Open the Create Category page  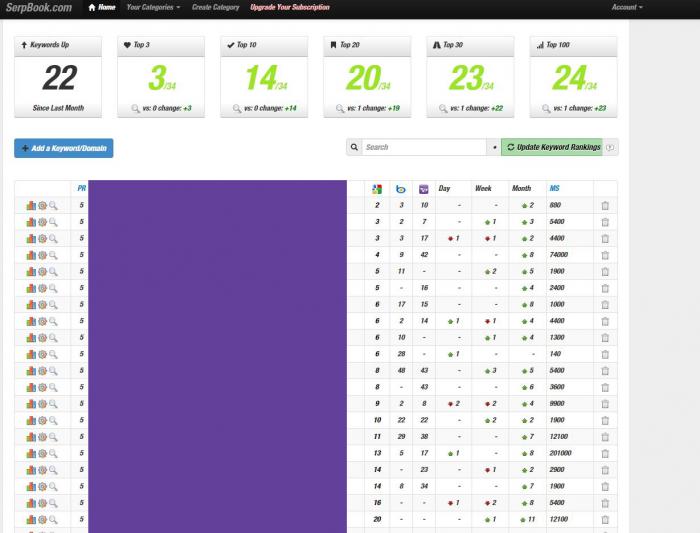pyautogui.click(x=216, y=7)
